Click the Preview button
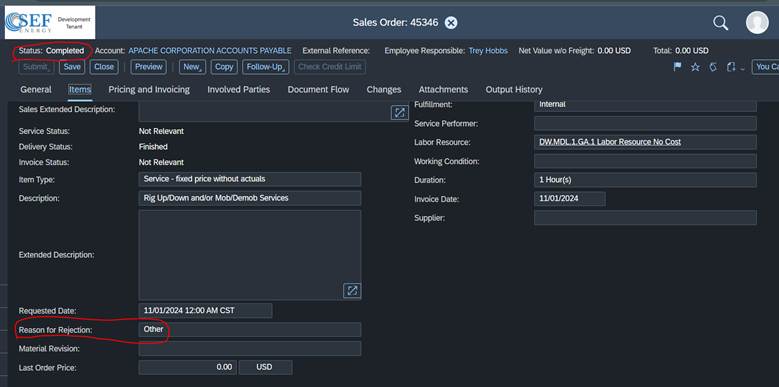779x387 pixels. (149, 67)
